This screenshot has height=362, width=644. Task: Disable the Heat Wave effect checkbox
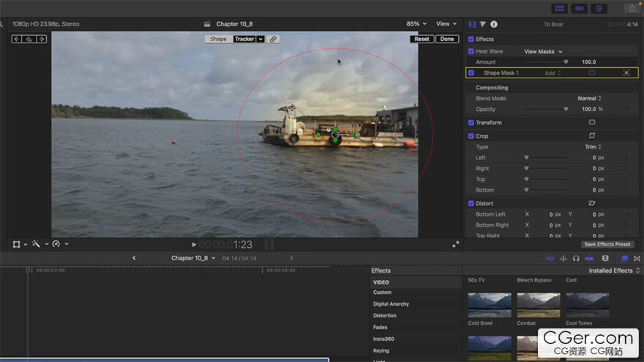pyautogui.click(x=471, y=51)
